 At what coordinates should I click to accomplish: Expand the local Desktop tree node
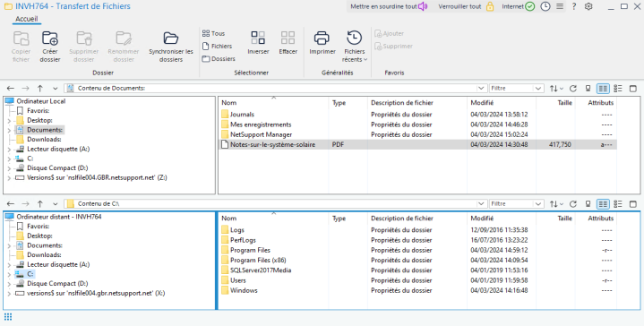(9, 121)
